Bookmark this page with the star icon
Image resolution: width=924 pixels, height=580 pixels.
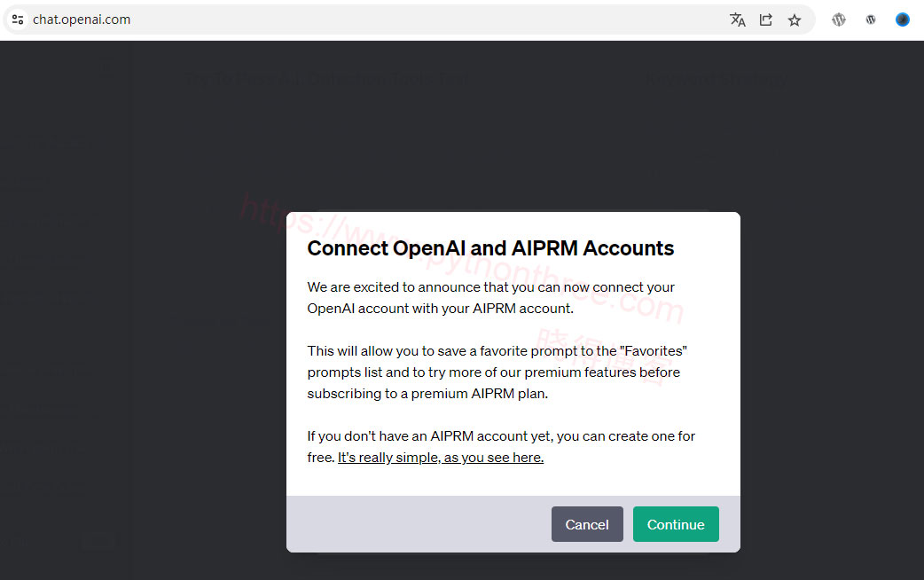[x=795, y=20]
